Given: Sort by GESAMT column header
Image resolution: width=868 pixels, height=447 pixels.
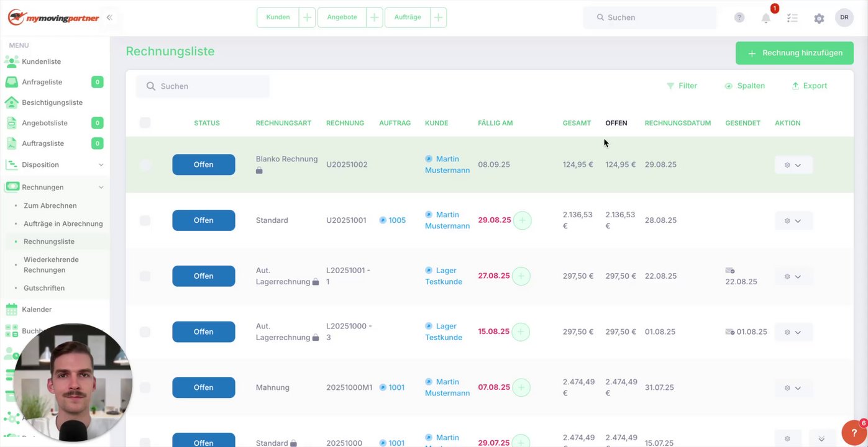Looking at the screenshot, I should (x=577, y=123).
